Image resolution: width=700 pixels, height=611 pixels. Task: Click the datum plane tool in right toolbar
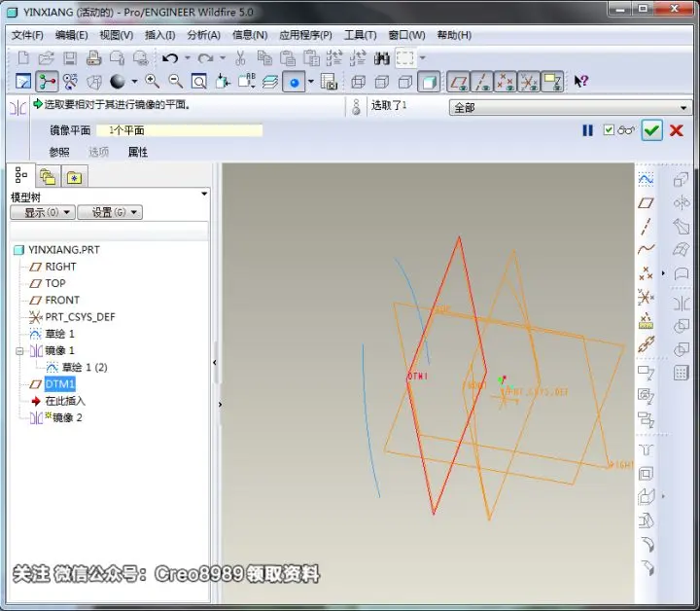click(x=646, y=203)
